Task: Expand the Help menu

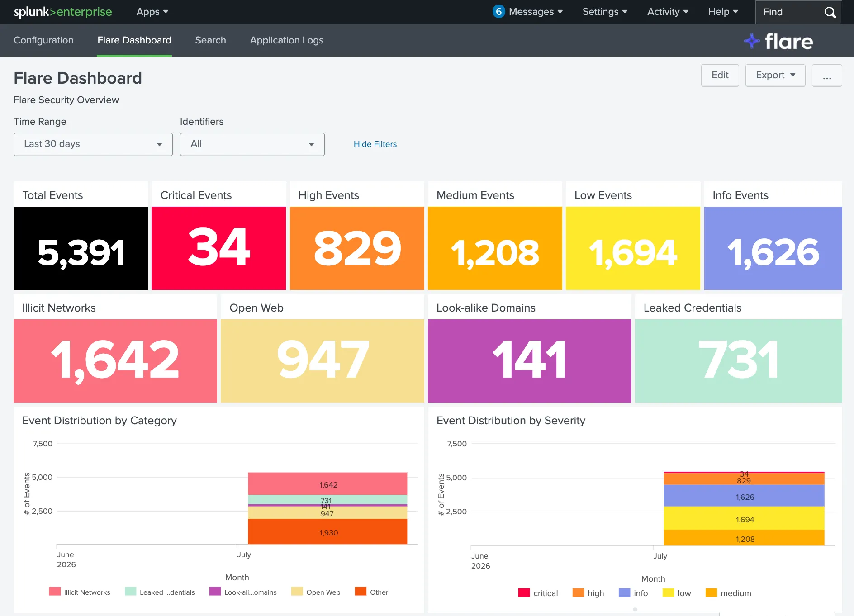Action: tap(723, 12)
